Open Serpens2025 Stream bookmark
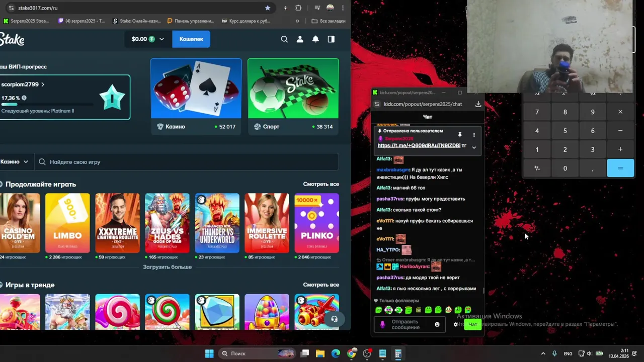This screenshot has height=362, width=644. pyautogui.click(x=26, y=21)
